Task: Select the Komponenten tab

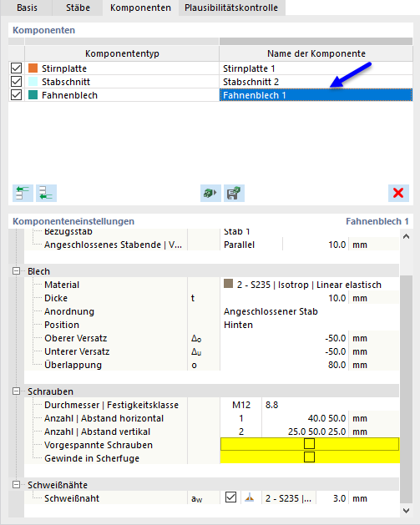Action: click(x=140, y=8)
